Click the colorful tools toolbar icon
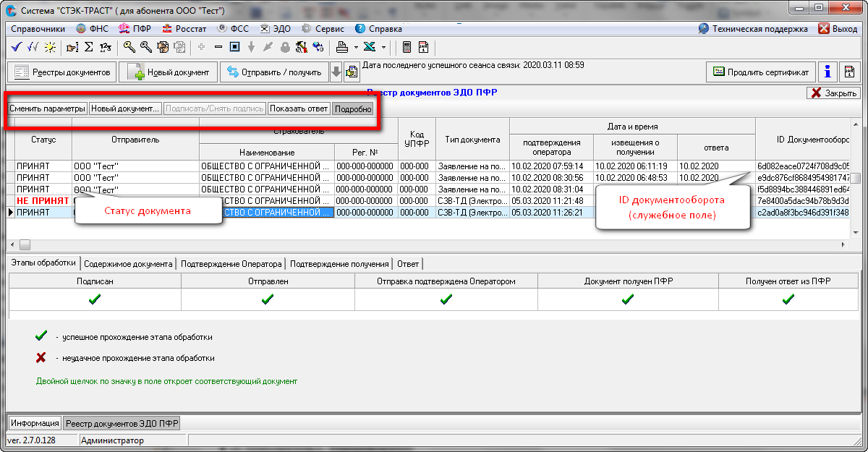The height and width of the screenshot is (452, 868). tap(301, 48)
